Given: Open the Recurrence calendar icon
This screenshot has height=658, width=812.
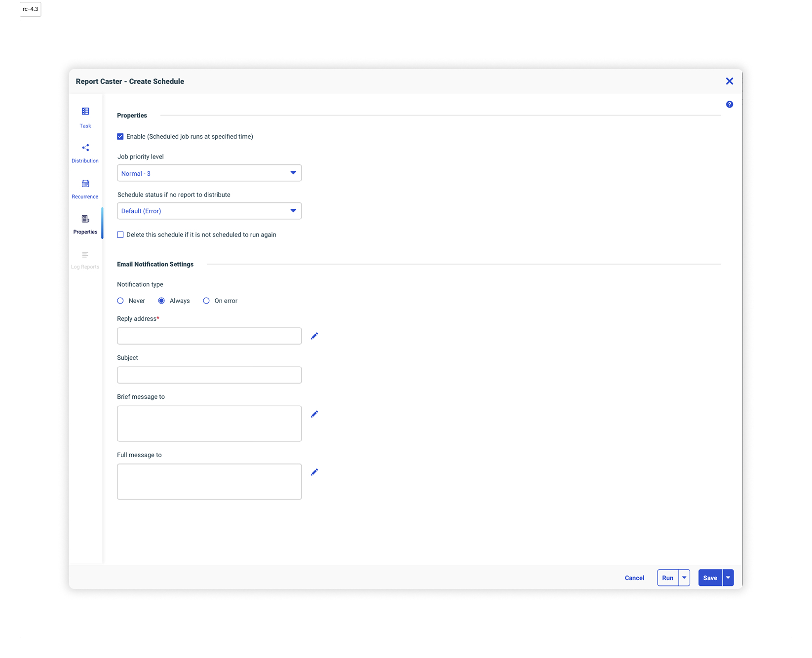Looking at the screenshot, I should pos(85,184).
